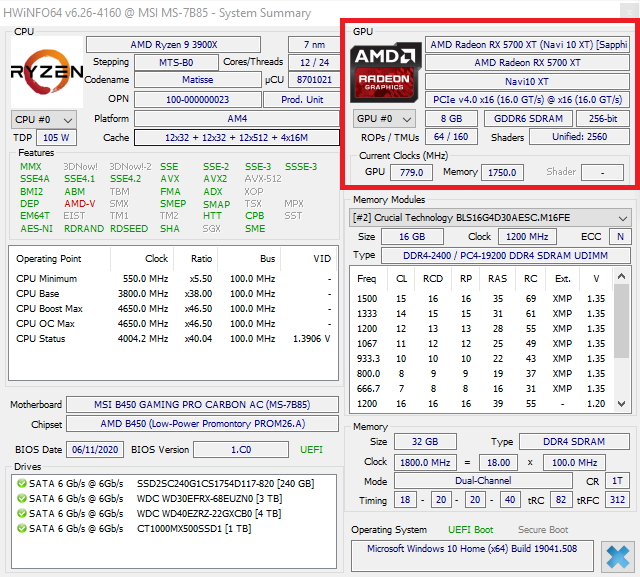
Task: Click the 12 / 24 Cores/Threads field
Action: [314, 63]
